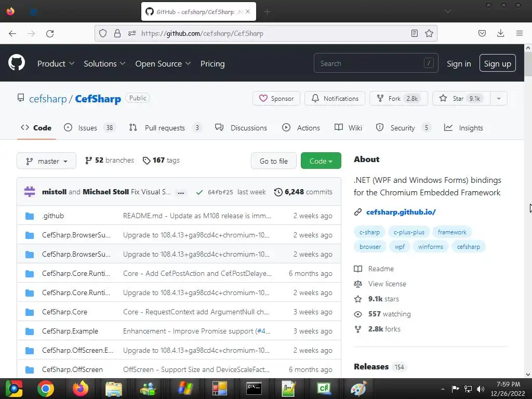The width and height of the screenshot is (532, 399).
Task: Open the Pocket save icon
Action: pyautogui.click(x=482, y=33)
